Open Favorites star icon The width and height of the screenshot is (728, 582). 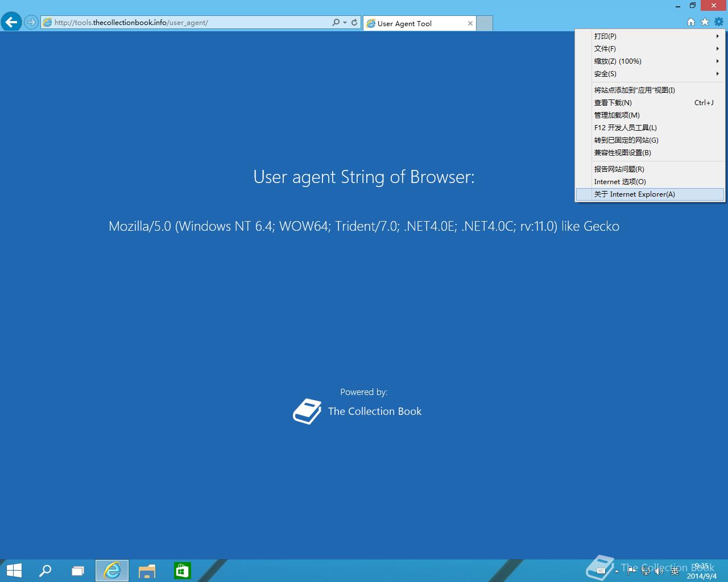[x=705, y=22]
